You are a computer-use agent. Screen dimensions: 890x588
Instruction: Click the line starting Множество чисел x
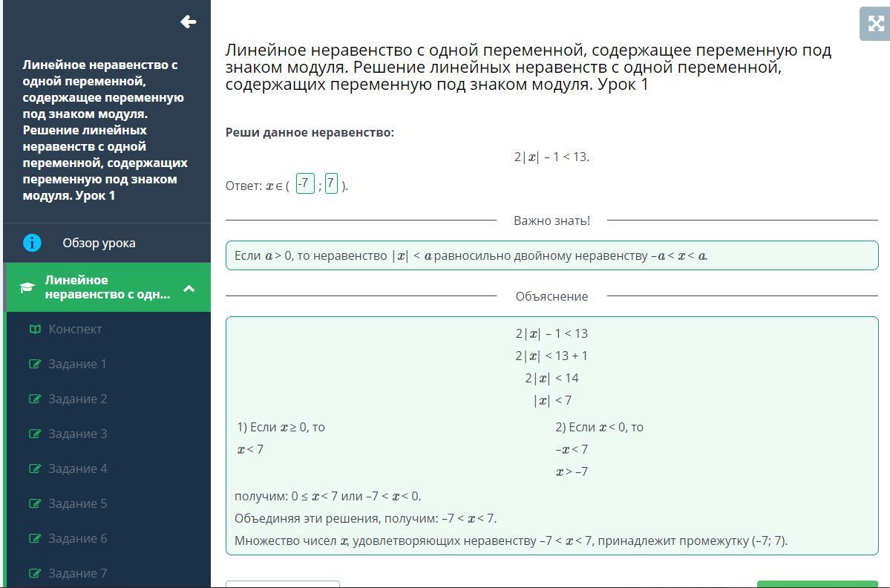pos(511,541)
